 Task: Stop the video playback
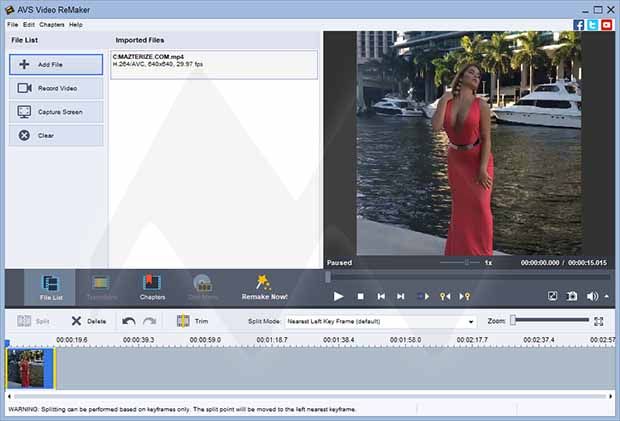[360, 296]
